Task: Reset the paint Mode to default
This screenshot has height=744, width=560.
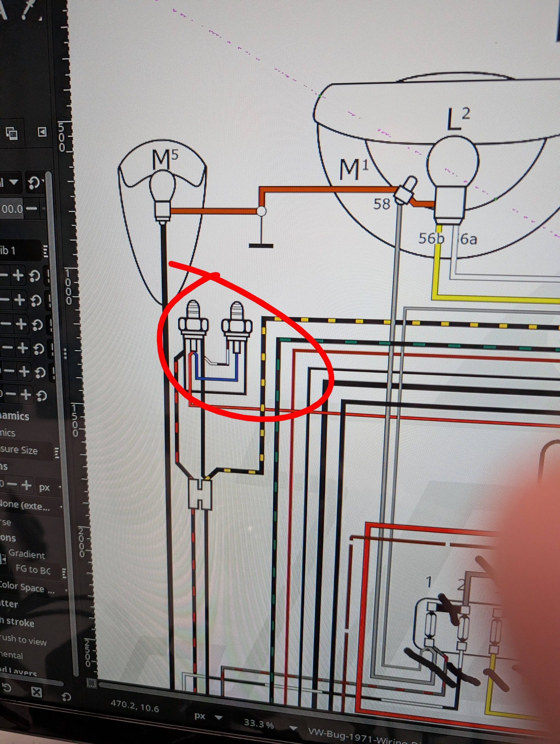Action: (34, 182)
